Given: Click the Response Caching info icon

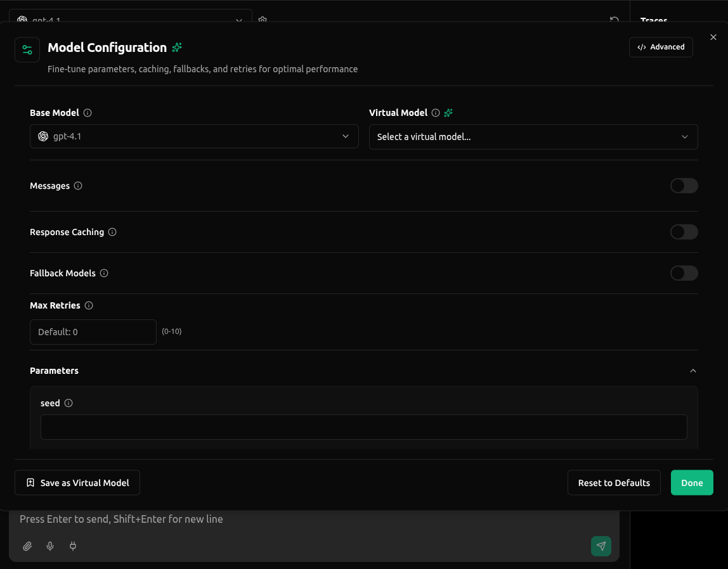Looking at the screenshot, I should click(x=112, y=232).
